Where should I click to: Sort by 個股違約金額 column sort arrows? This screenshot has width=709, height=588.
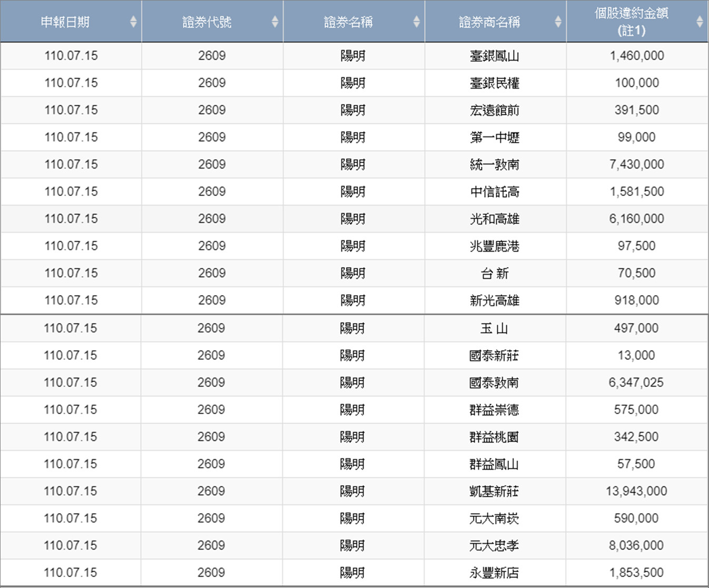(700, 22)
